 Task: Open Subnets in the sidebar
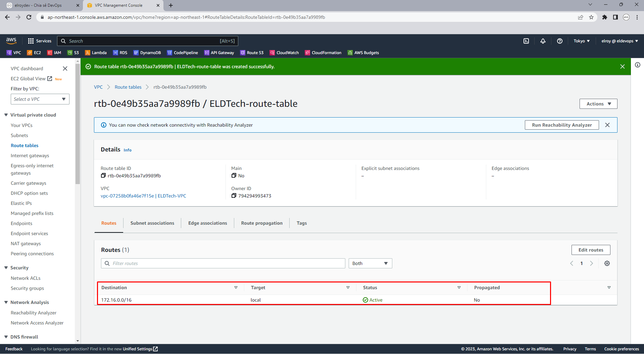tap(19, 135)
